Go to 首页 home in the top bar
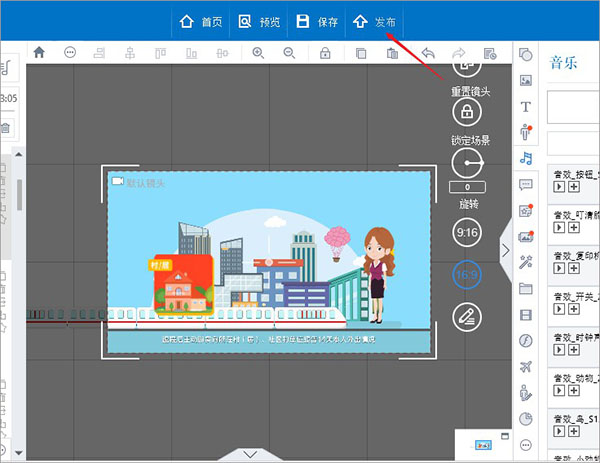 click(x=201, y=22)
